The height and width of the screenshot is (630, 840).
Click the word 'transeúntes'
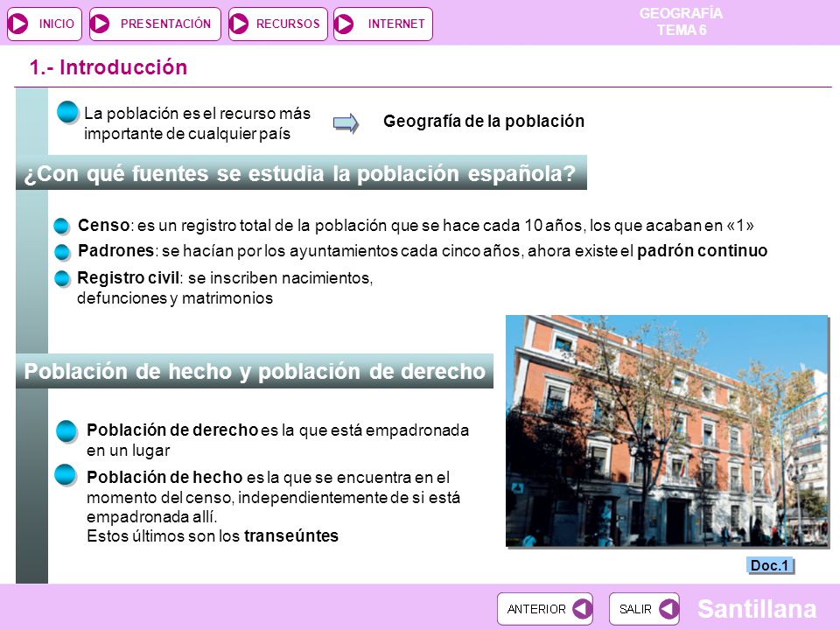click(291, 535)
